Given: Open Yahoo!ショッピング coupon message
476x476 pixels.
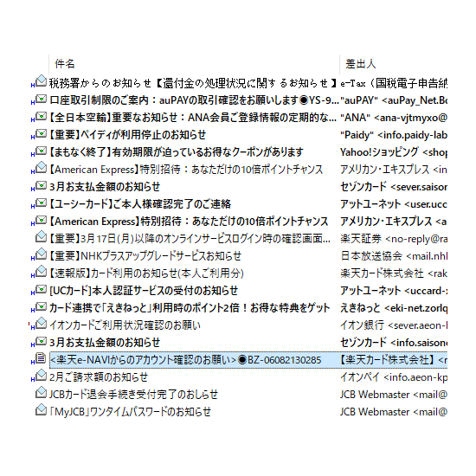Looking at the screenshot, I should 239,151.
